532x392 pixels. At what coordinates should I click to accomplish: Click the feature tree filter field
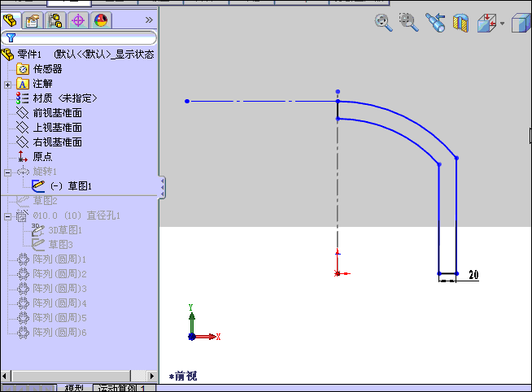[x=79, y=37]
